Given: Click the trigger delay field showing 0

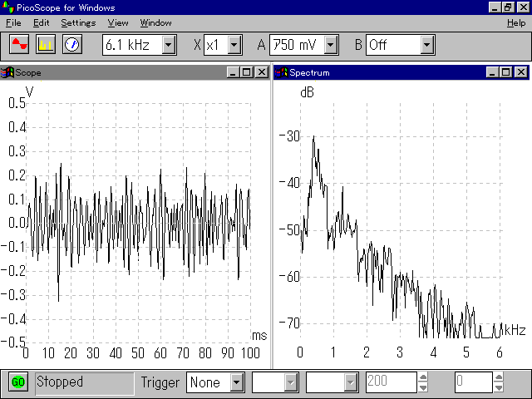Looking at the screenshot, I should point(473,382).
